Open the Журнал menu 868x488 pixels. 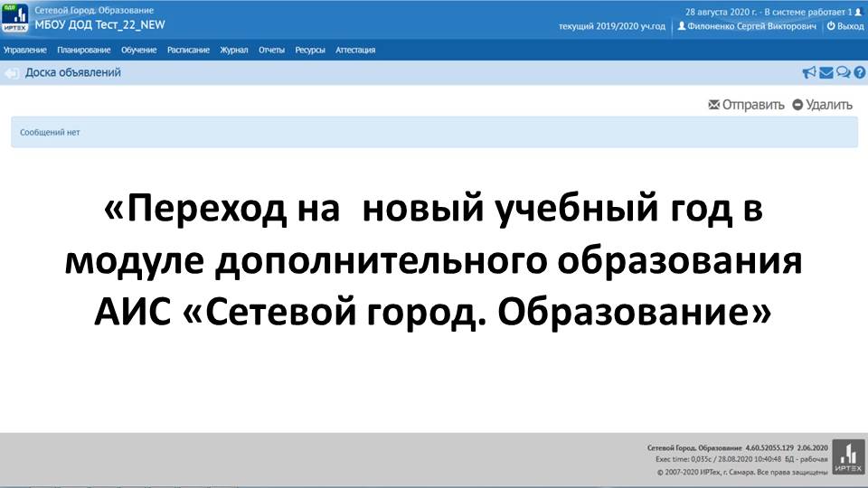point(233,50)
